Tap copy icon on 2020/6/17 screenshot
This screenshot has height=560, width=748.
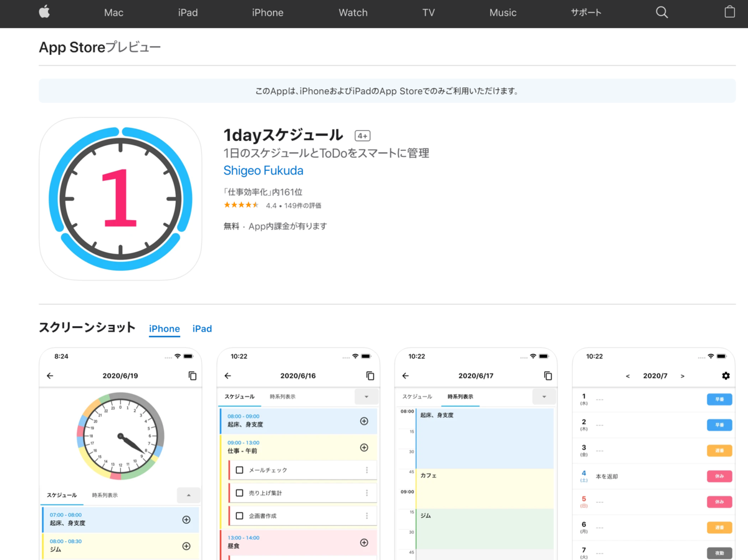[548, 376]
